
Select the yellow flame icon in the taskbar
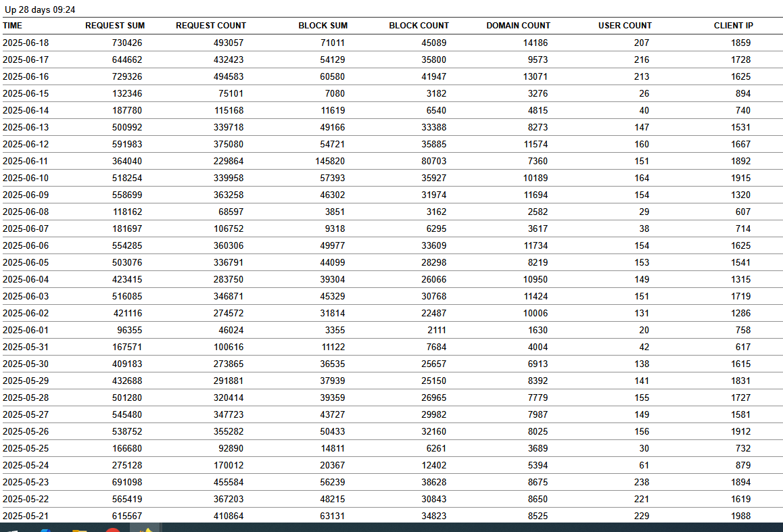tap(147, 529)
